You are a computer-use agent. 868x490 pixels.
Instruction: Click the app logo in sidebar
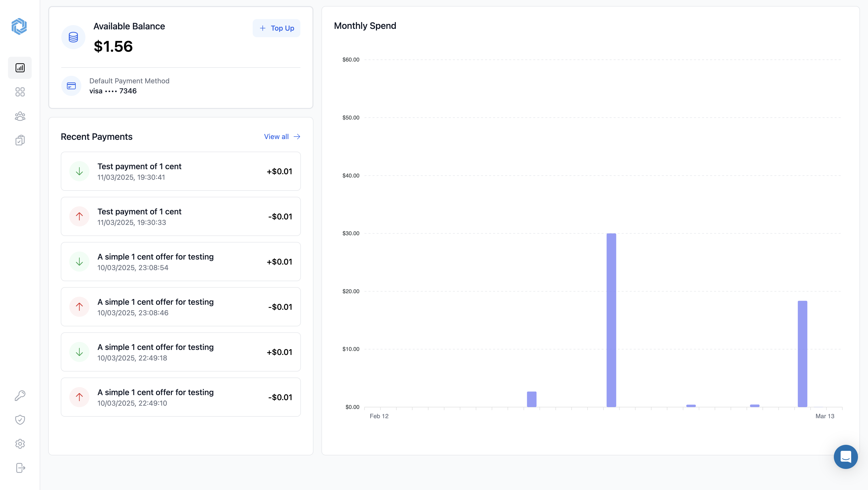tap(19, 26)
